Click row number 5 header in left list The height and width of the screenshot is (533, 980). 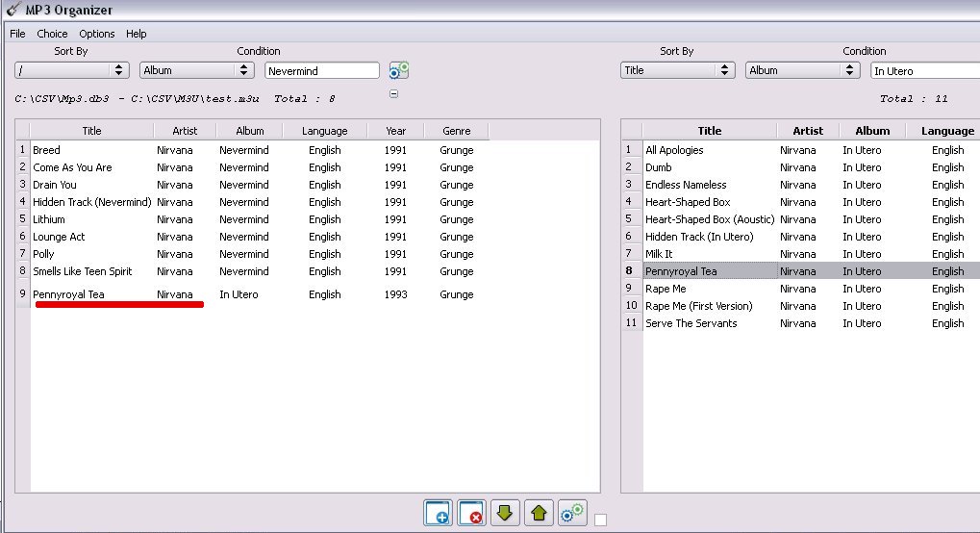pos(22,219)
